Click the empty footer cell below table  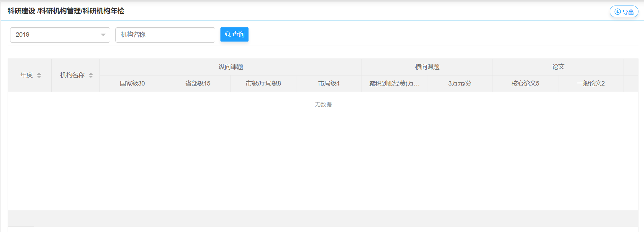coord(21,218)
